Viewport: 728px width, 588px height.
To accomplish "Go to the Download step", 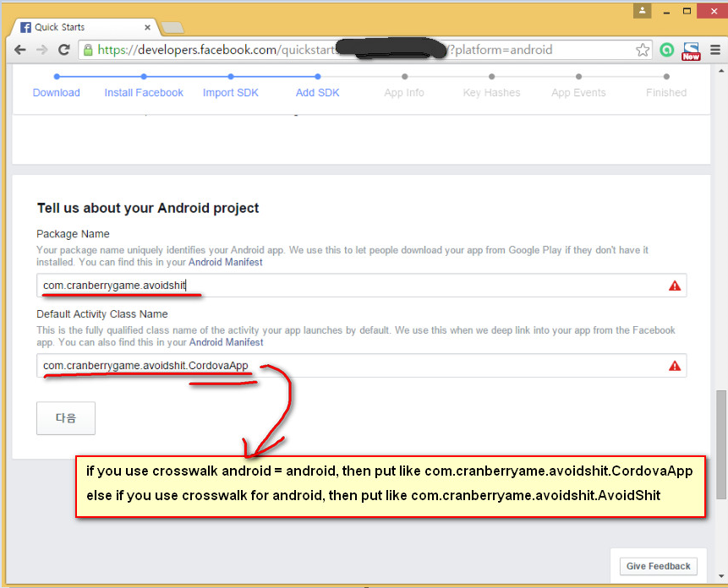I will click(56, 93).
